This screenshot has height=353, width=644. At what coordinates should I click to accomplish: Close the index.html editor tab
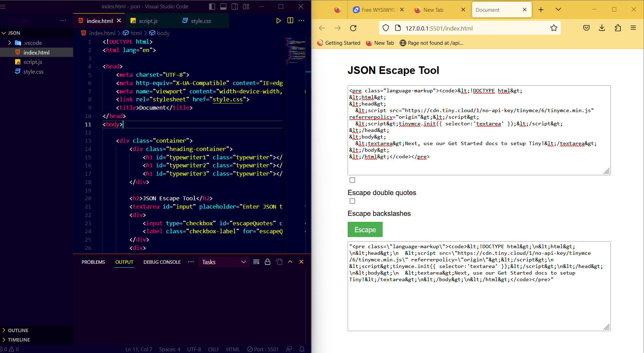pyautogui.click(x=119, y=21)
